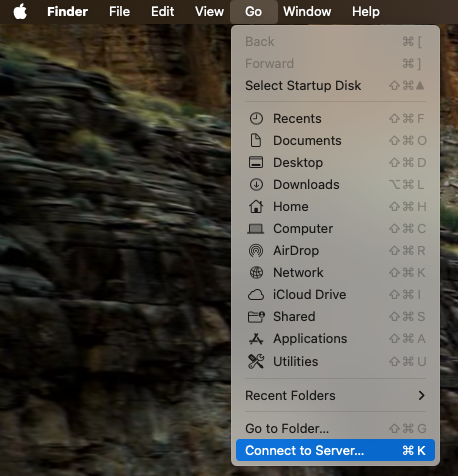The image size is (458, 476).
Task: Click the Shared folder icon
Action: (256, 317)
